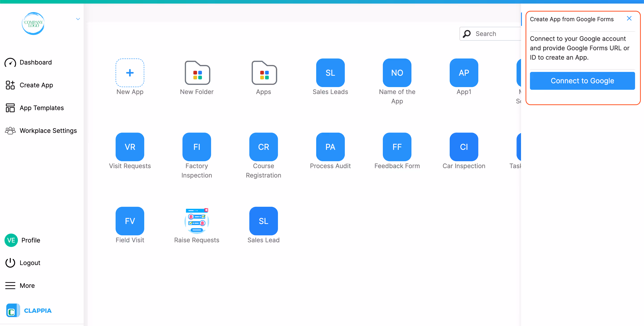The height and width of the screenshot is (326, 644).
Task: Go to Workplace Settings
Action: click(x=48, y=130)
